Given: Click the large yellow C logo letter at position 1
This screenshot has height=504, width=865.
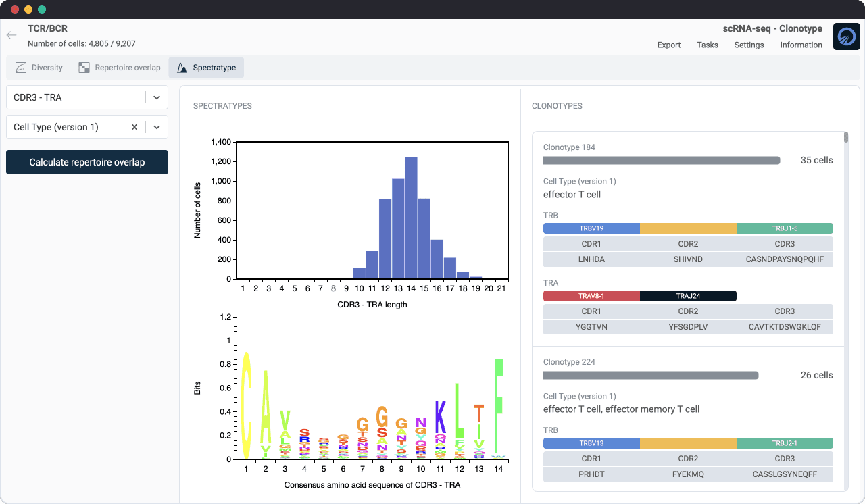Looking at the screenshot, I should pyautogui.click(x=247, y=405).
